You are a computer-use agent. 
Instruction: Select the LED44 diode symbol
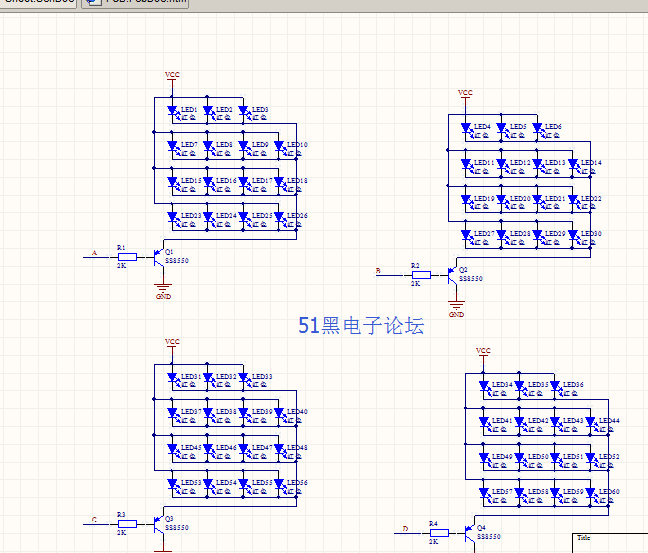(591, 422)
